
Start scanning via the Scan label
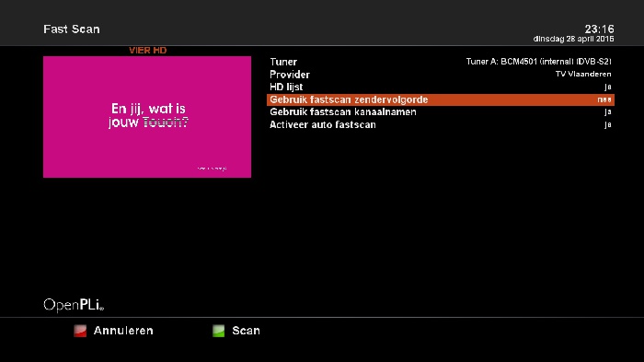246,331
